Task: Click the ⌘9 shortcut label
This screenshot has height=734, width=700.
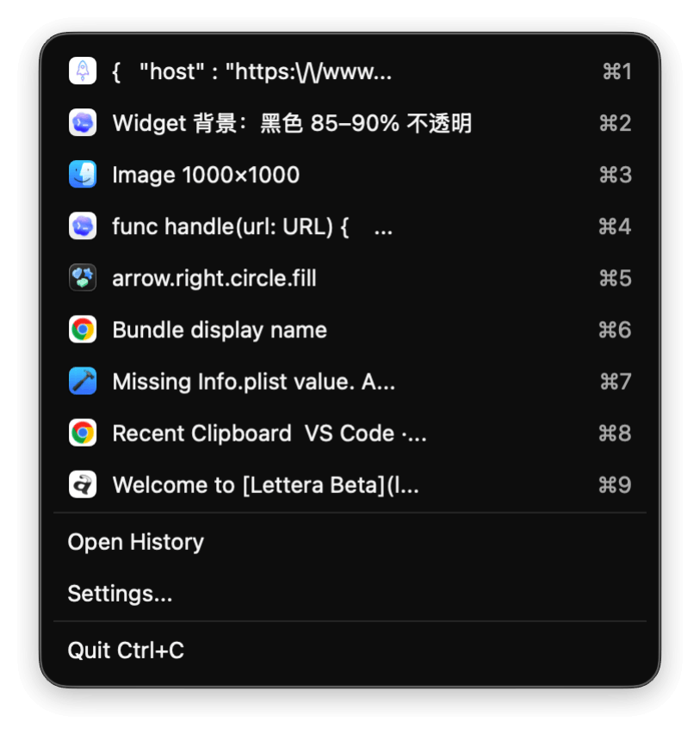Action: (616, 485)
